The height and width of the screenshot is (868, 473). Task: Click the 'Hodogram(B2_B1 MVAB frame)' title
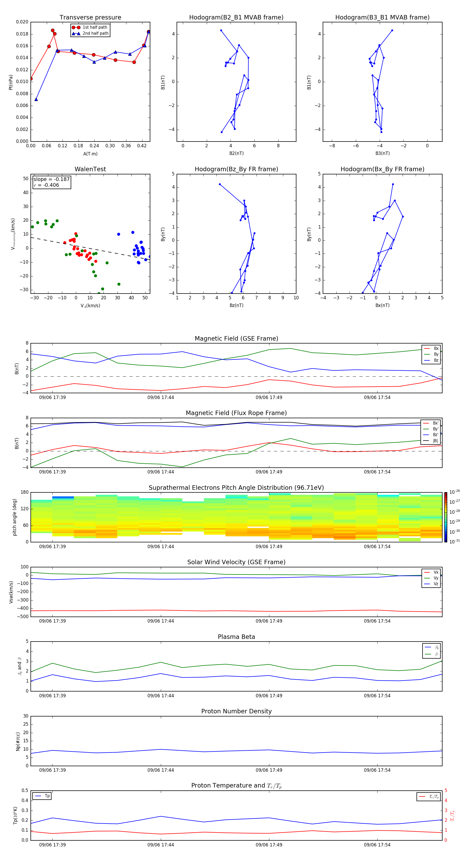point(236,18)
